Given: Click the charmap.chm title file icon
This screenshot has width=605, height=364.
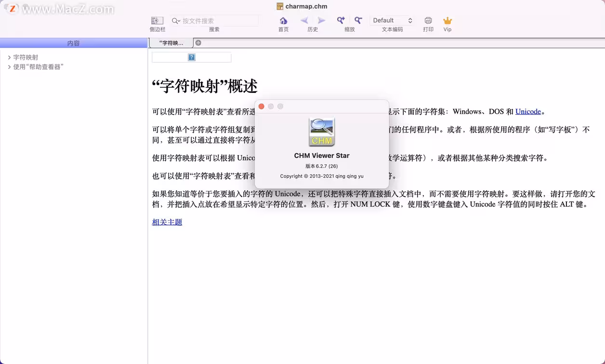Looking at the screenshot, I should tap(280, 6).
